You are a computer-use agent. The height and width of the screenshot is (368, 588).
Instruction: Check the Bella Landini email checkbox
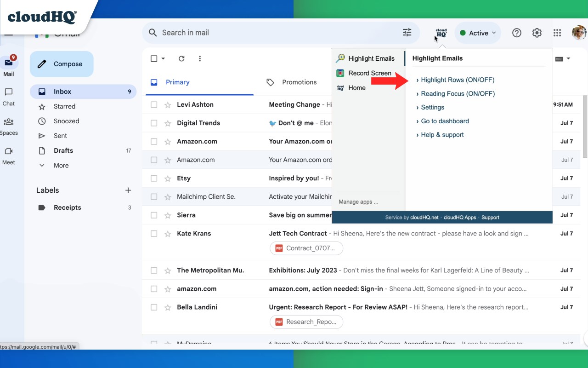pyautogui.click(x=154, y=307)
